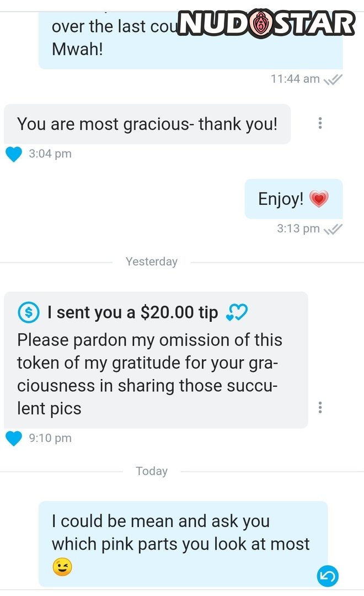Click the read checkmarks beside 11:44 am
The height and width of the screenshot is (596, 364).
333,79
